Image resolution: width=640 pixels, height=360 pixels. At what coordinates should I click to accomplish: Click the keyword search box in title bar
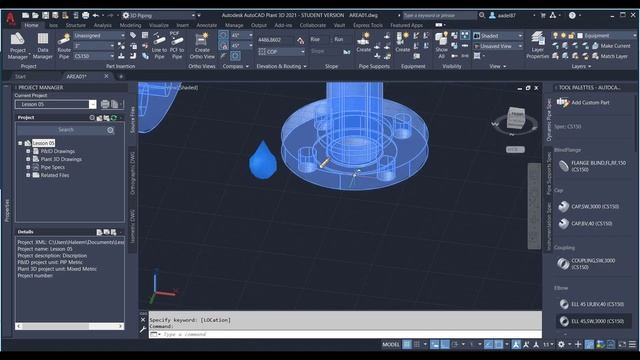click(440, 16)
